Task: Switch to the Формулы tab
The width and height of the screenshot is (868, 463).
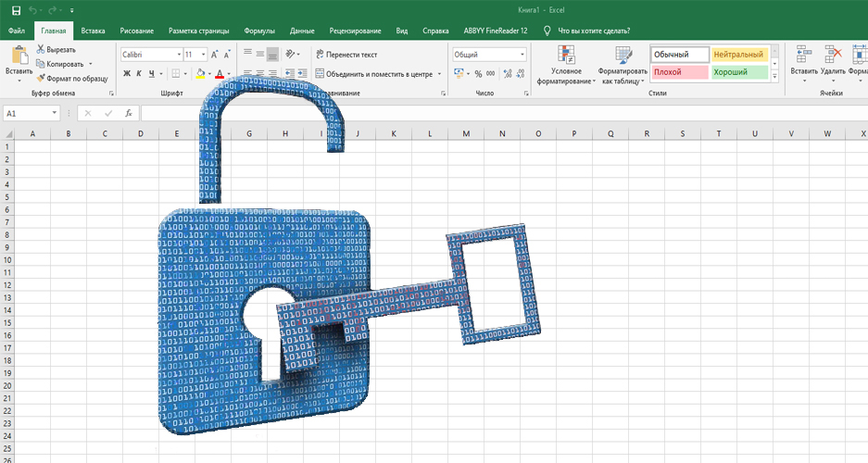Action: point(259,31)
